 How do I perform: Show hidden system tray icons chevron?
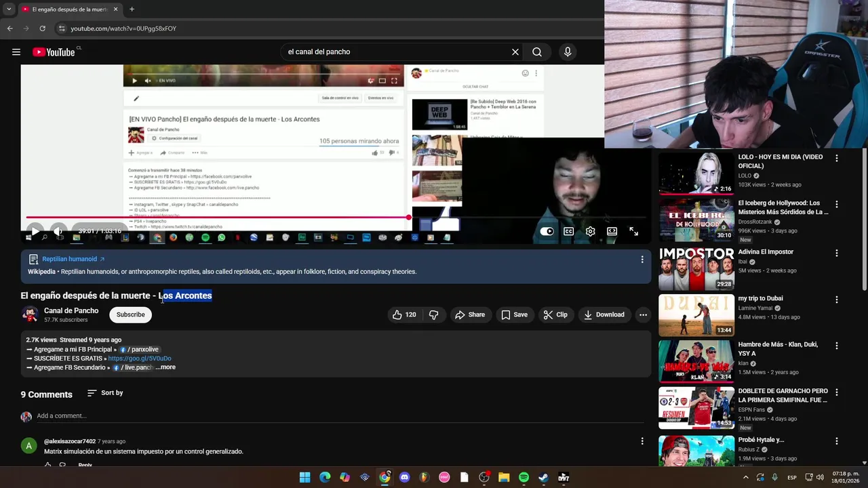[x=745, y=477]
